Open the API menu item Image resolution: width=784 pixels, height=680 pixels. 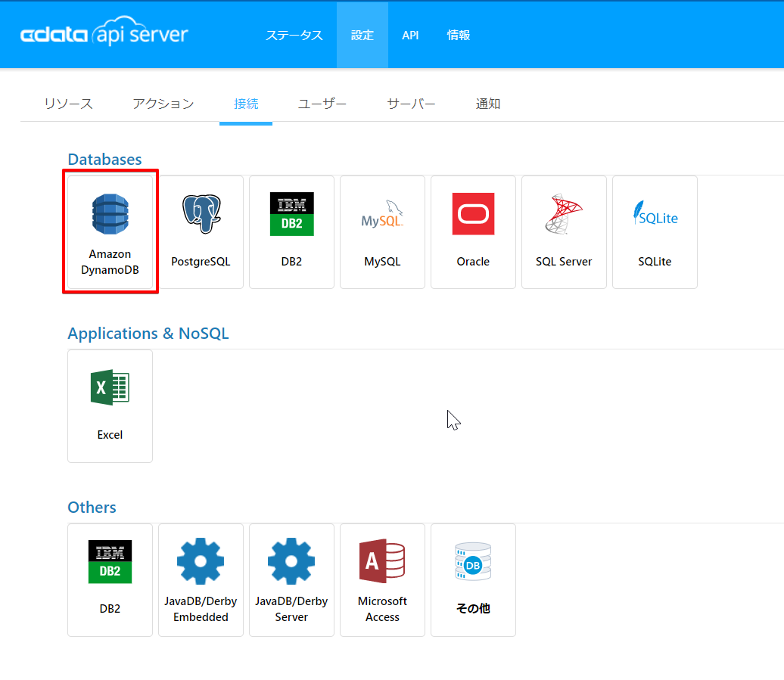[x=410, y=35]
